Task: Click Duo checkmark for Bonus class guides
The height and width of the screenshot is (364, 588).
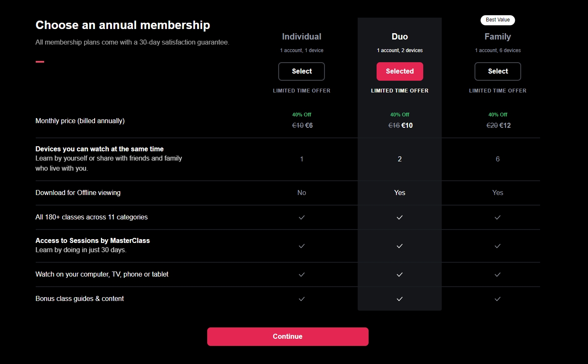Action: coord(400,299)
